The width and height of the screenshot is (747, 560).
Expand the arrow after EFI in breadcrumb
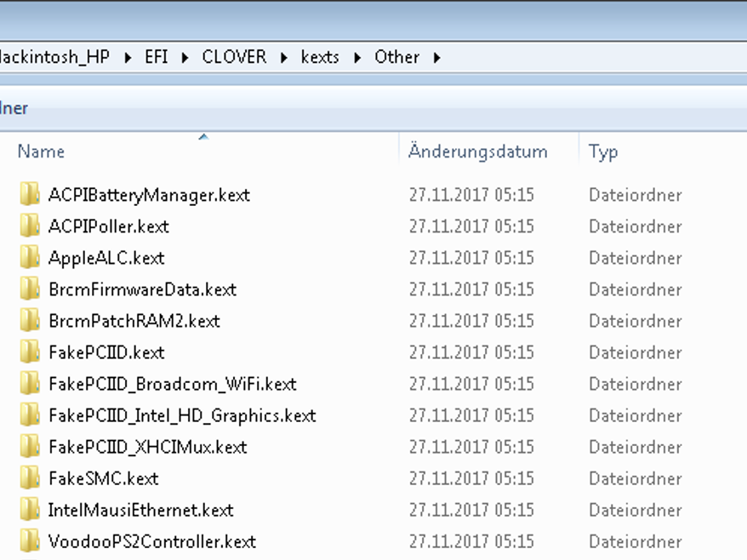pyautogui.click(x=185, y=58)
